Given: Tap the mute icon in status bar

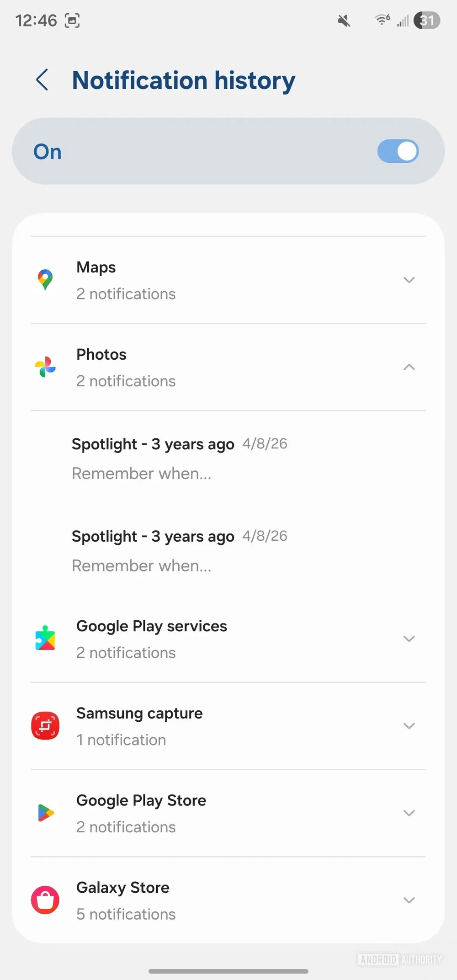Looking at the screenshot, I should [344, 21].
